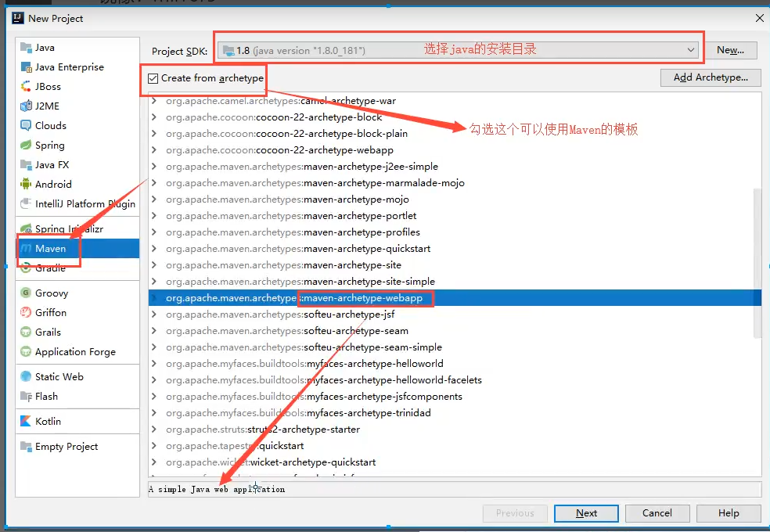
Task: Expand camel-archetype-war entry
Action: pos(154,101)
